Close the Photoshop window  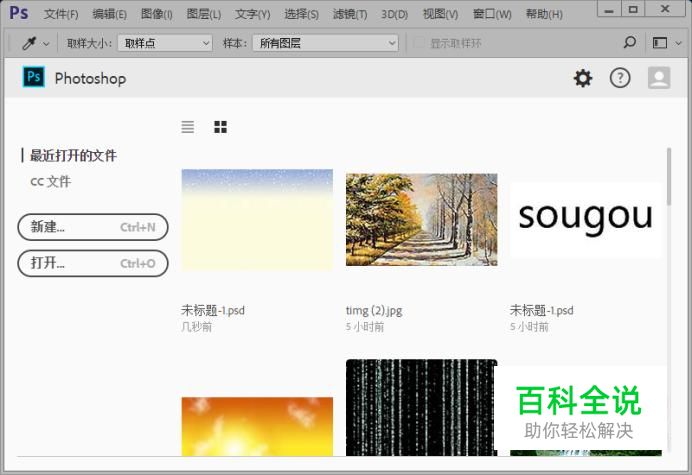[665, 9]
